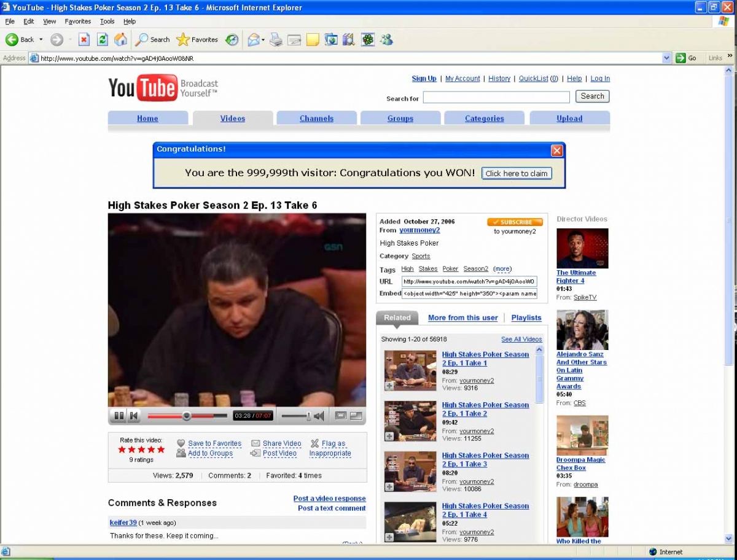Image resolution: width=737 pixels, height=560 pixels.
Task: Click the Print toolbar icon
Action: pos(276,39)
